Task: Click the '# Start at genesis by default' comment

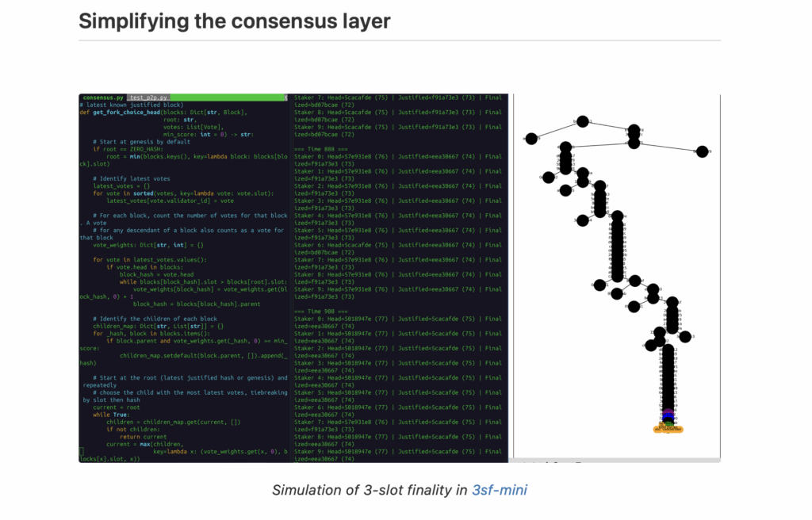Action: pyautogui.click(x=141, y=142)
